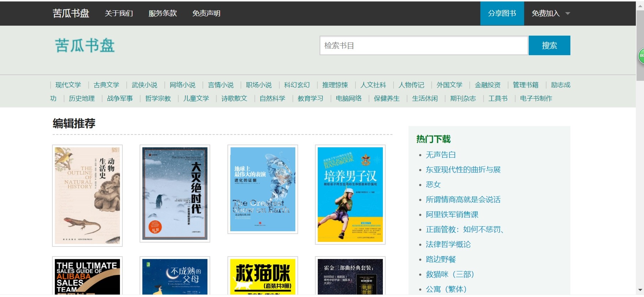Expand the 免费加入 dropdown arrow
The width and height of the screenshot is (644, 297).
coord(568,14)
